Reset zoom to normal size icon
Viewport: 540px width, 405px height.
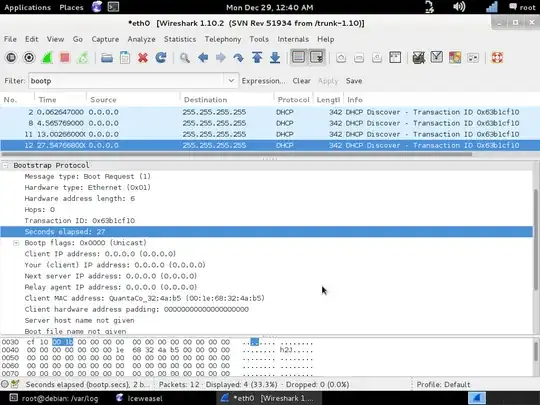pyautogui.click(x=377, y=58)
